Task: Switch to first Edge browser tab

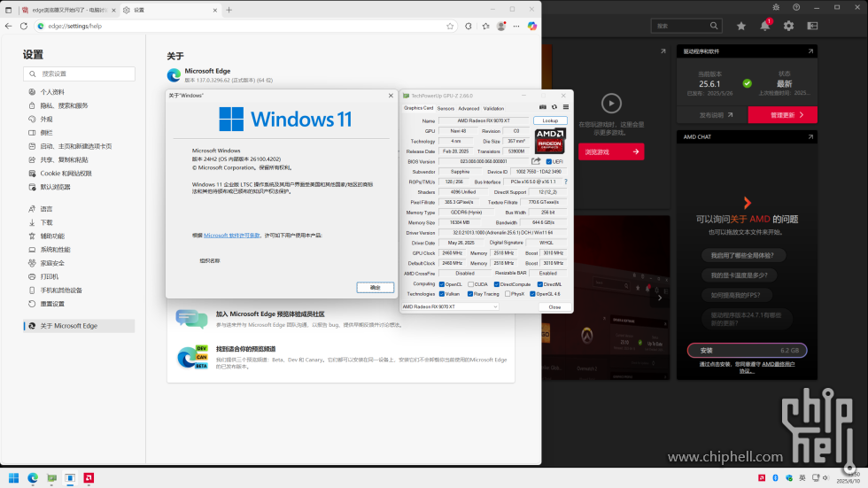Action: pyautogui.click(x=68, y=10)
